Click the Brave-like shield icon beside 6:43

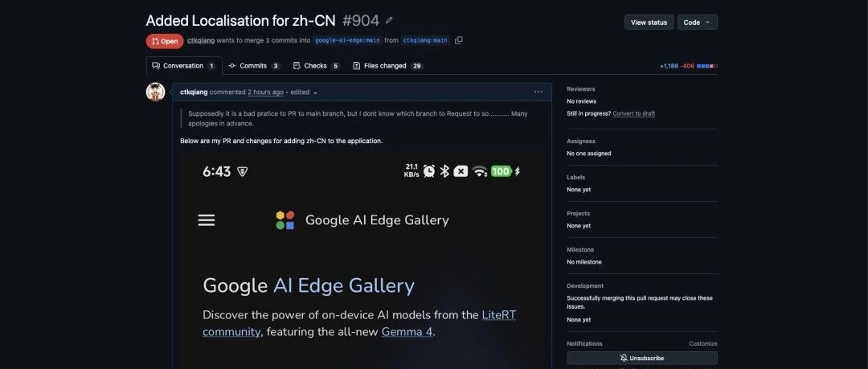pyautogui.click(x=242, y=172)
